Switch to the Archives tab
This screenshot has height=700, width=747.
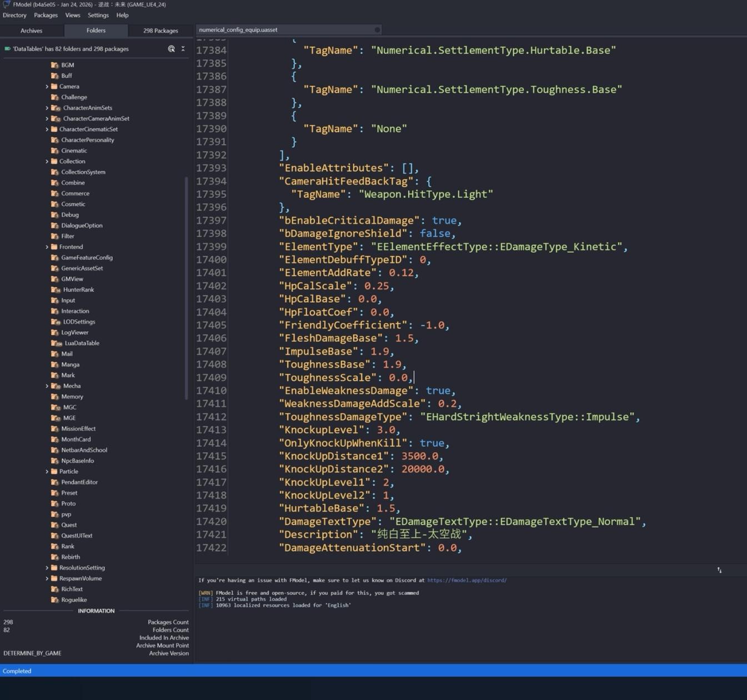(31, 31)
